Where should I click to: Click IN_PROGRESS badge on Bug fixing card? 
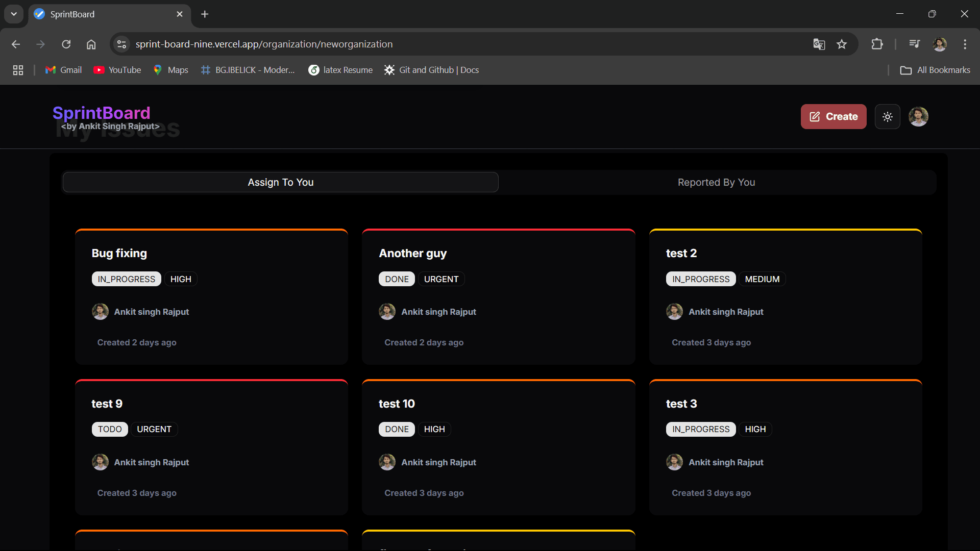(126, 279)
